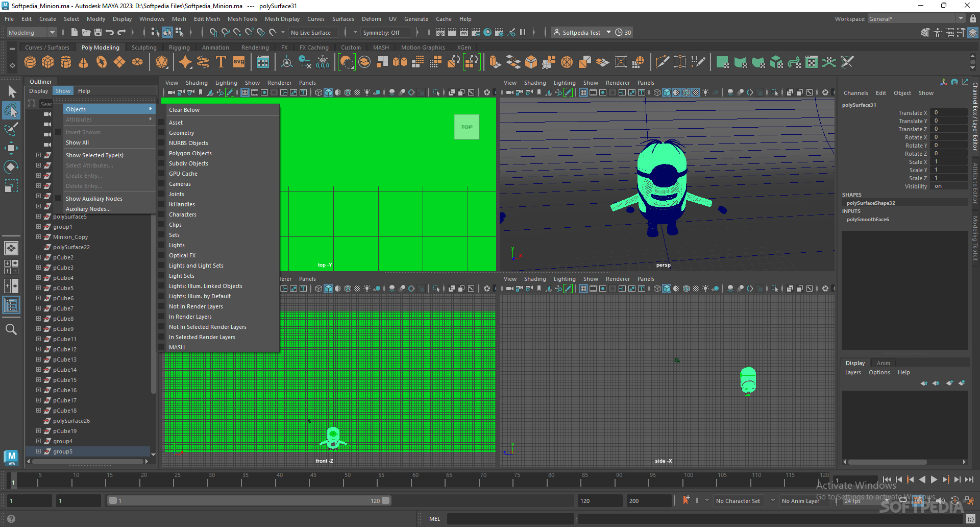Viewport: 980px width, 527px height.
Task: Activate the Paint Selection tool
Action: coord(11,129)
